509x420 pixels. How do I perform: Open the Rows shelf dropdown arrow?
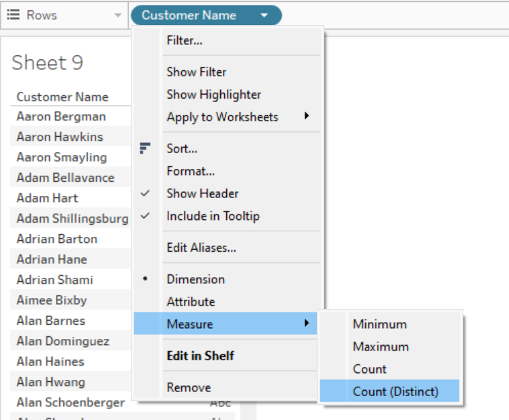coord(118,15)
